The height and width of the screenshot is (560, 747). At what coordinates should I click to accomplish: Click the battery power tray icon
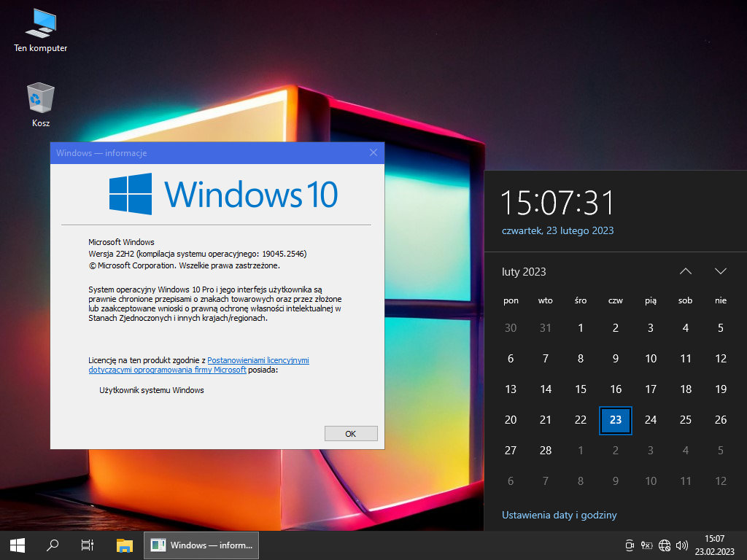pos(646,545)
